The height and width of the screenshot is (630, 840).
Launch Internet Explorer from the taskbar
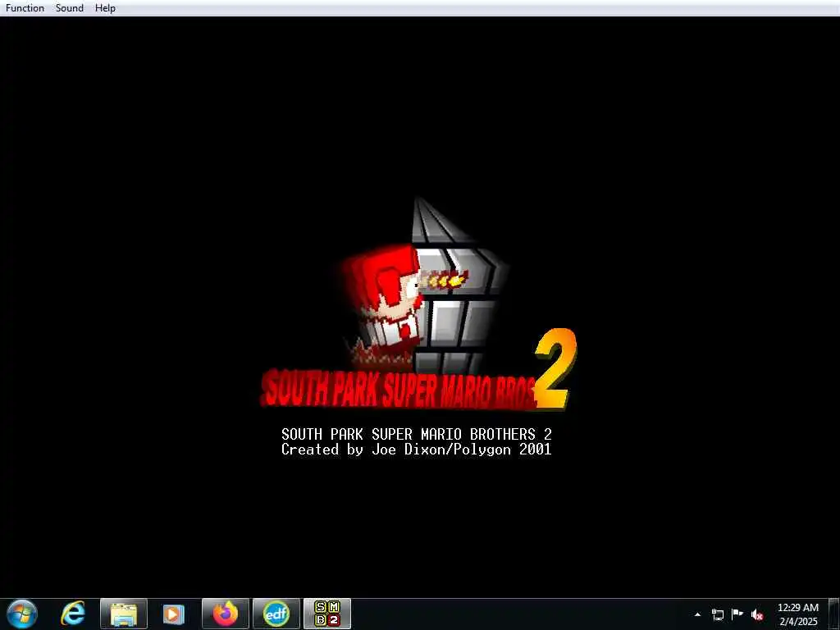pos(73,614)
